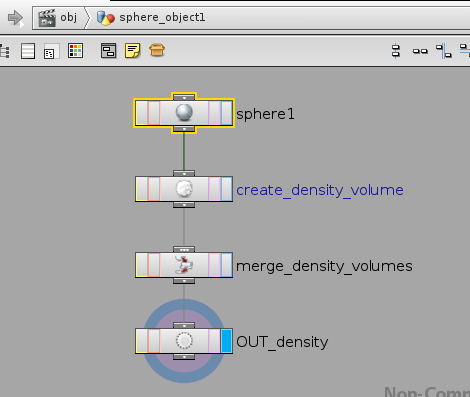Click the staggered node layout icon
Screen dimensions: 470x397
[x=444, y=51]
